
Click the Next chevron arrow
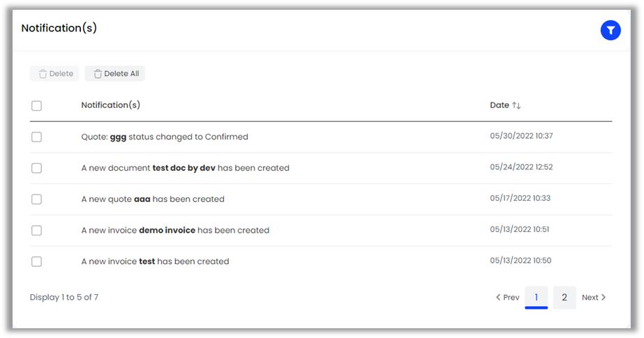tap(604, 298)
